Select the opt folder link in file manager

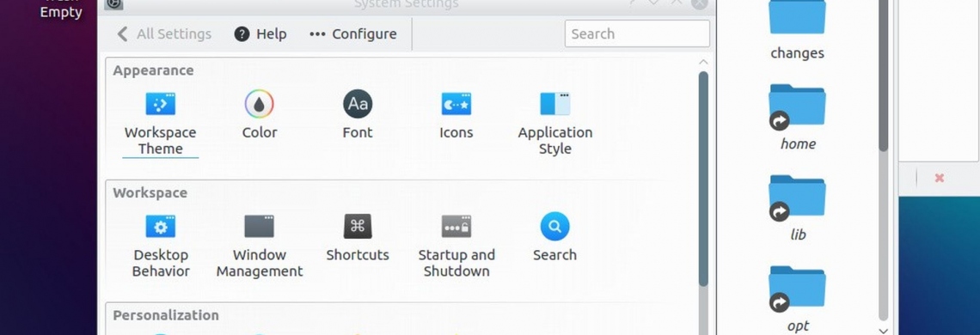(x=797, y=299)
